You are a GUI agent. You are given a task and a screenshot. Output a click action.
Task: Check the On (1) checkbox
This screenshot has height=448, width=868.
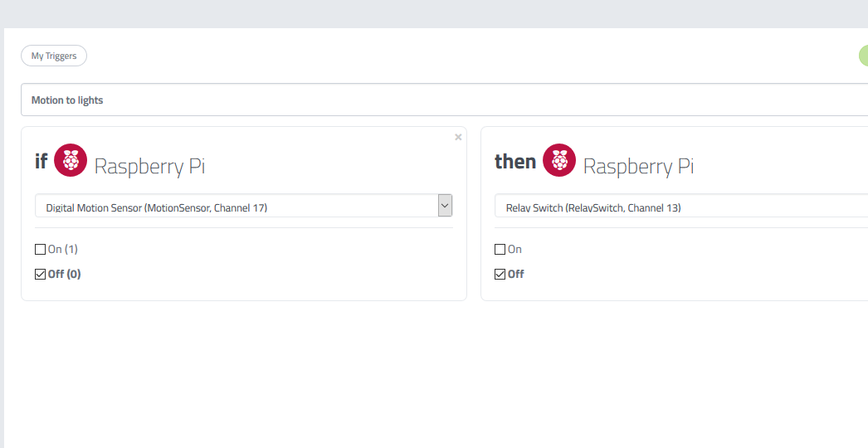pos(40,249)
